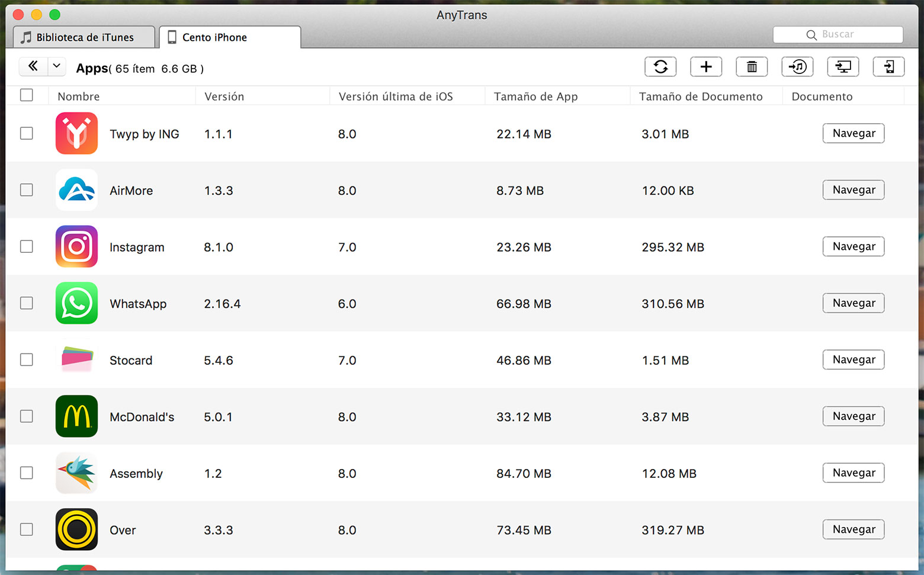The height and width of the screenshot is (575, 924).
Task: Click the McDonald's app icon
Action: [x=76, y=416]
